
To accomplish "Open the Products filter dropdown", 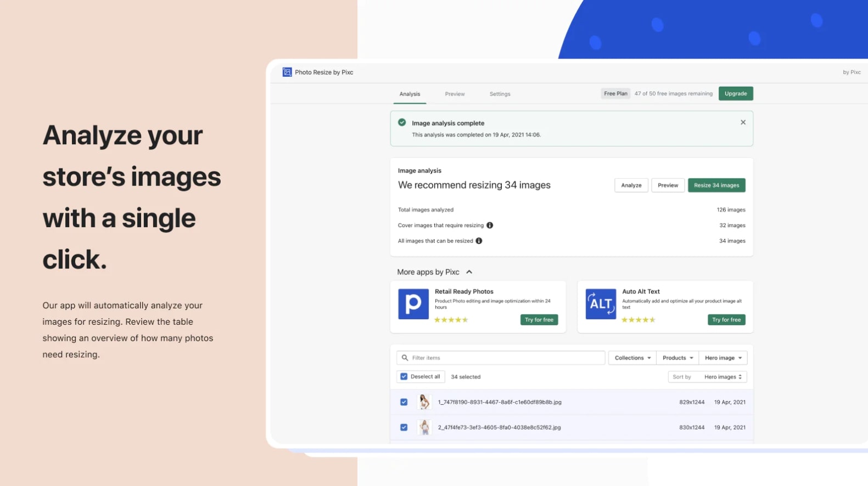I will click(677, 358).
